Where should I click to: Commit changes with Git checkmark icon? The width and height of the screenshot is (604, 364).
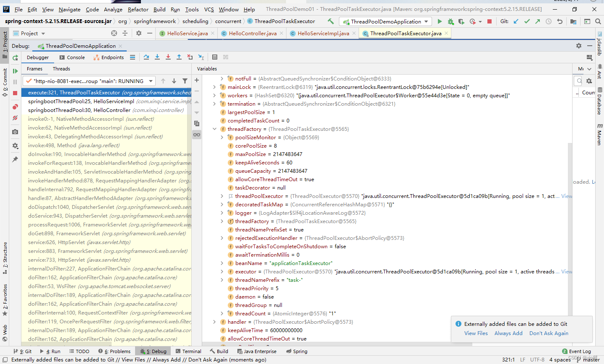[x=527, y=21]
